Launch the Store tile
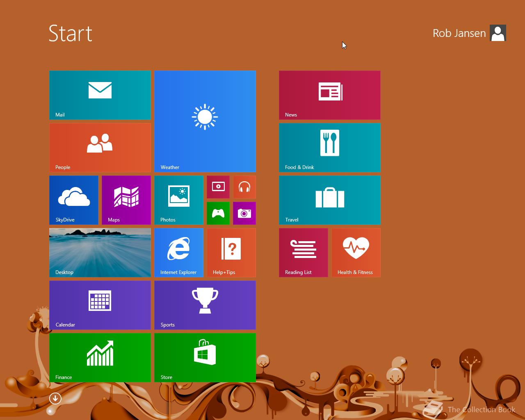Image resolution: width=525 pixels, height=420 pixels. pyautogui.click(x=205, y=358)
